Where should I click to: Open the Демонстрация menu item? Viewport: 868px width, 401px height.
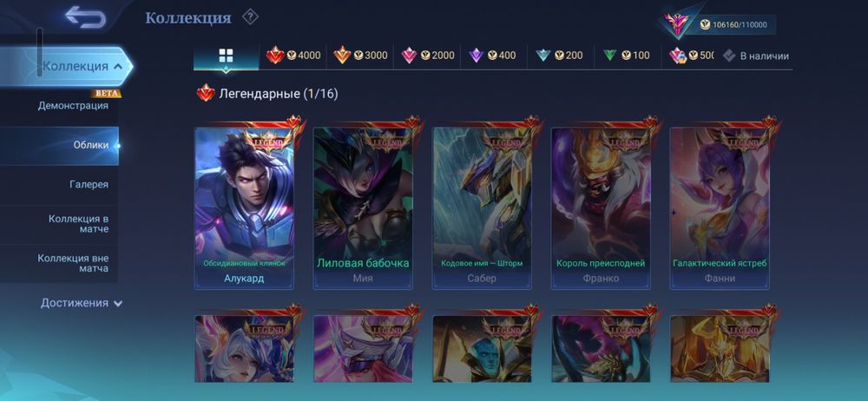(73, 105)
